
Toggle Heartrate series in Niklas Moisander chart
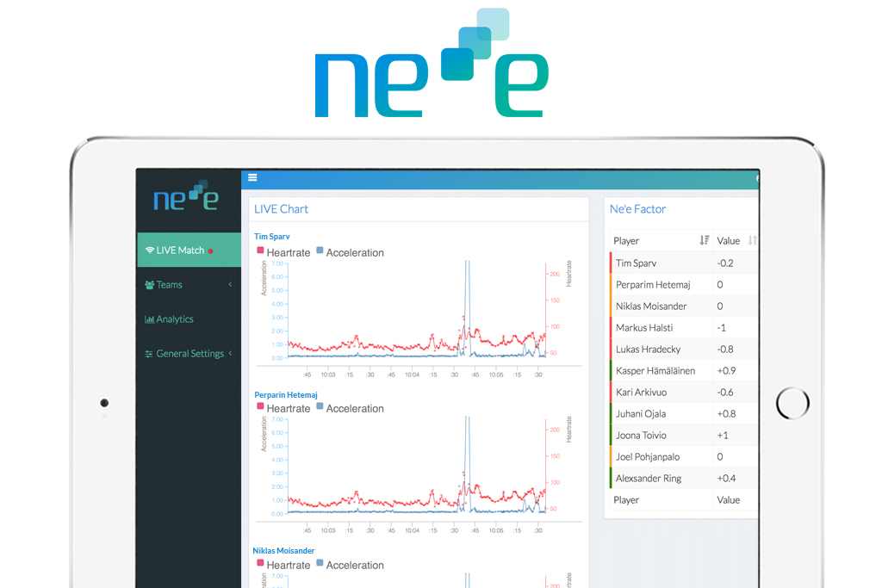[283, 565]
